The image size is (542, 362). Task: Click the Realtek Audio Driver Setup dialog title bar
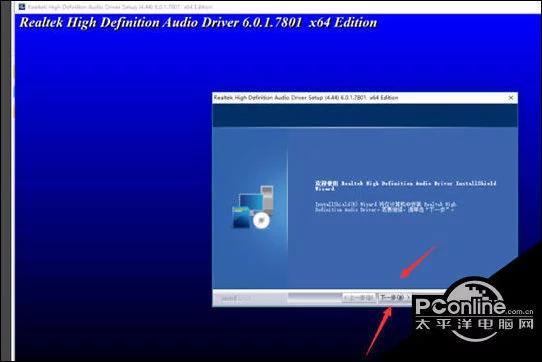[x=365, y=98]
